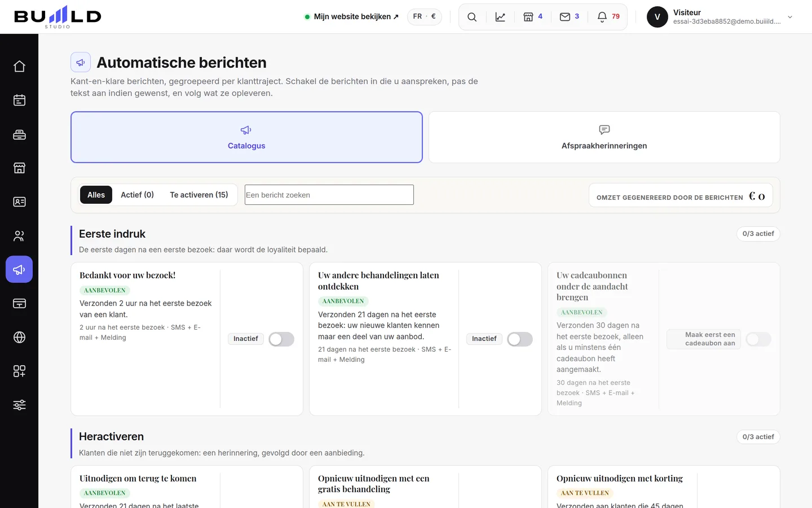
Task: Click the '0/3 actief' badge for Heractiveren
Action: click(758, 437)
